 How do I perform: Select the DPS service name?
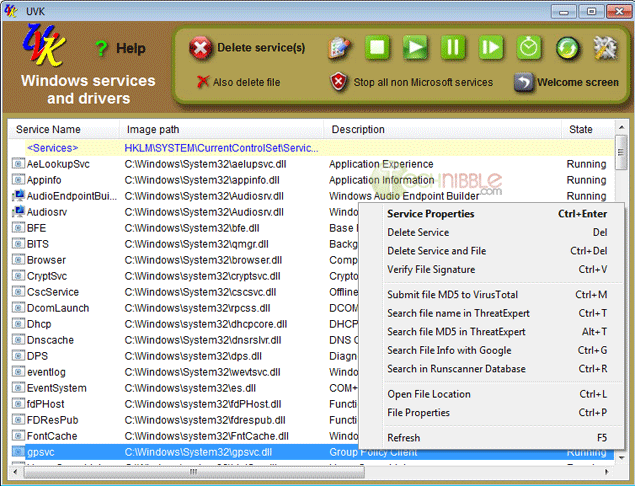point(37,356)
